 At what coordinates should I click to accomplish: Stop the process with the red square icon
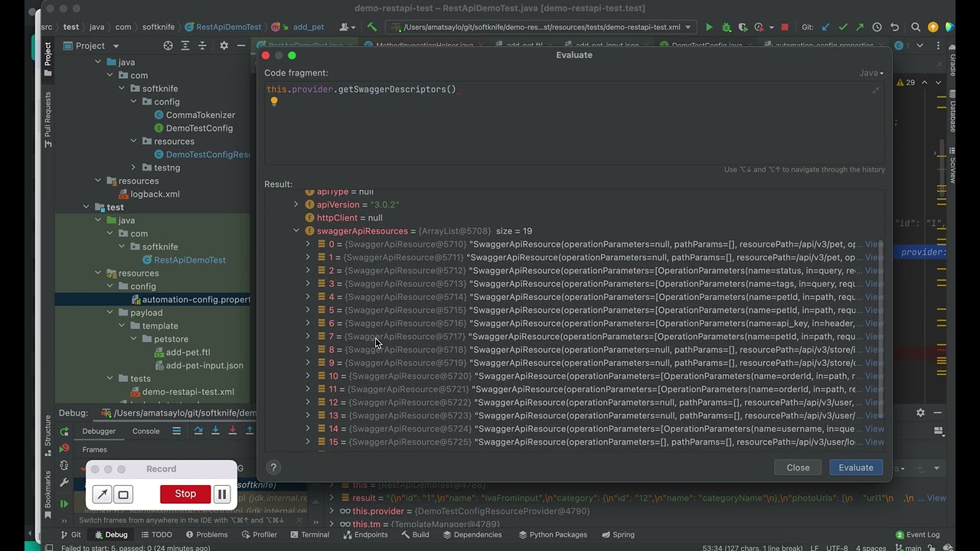pos(784,27)
